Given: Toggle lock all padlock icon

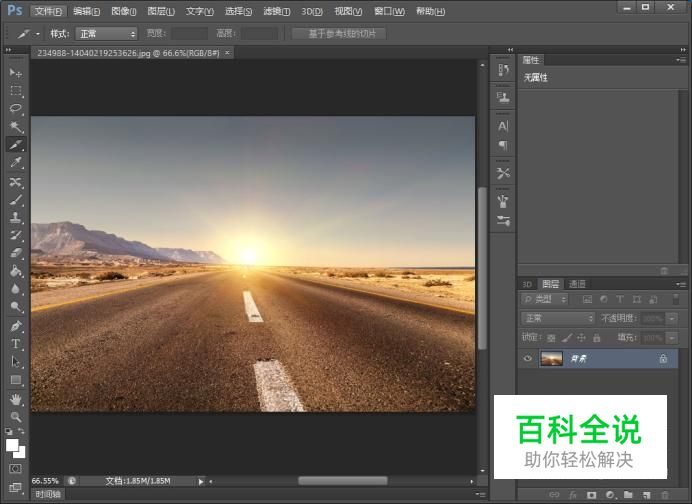Looking at the screenshot, I should point(597,338).
